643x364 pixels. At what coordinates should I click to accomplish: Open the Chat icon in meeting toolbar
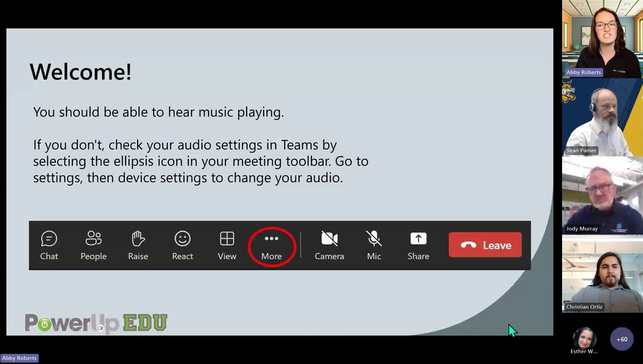[49, 239]
